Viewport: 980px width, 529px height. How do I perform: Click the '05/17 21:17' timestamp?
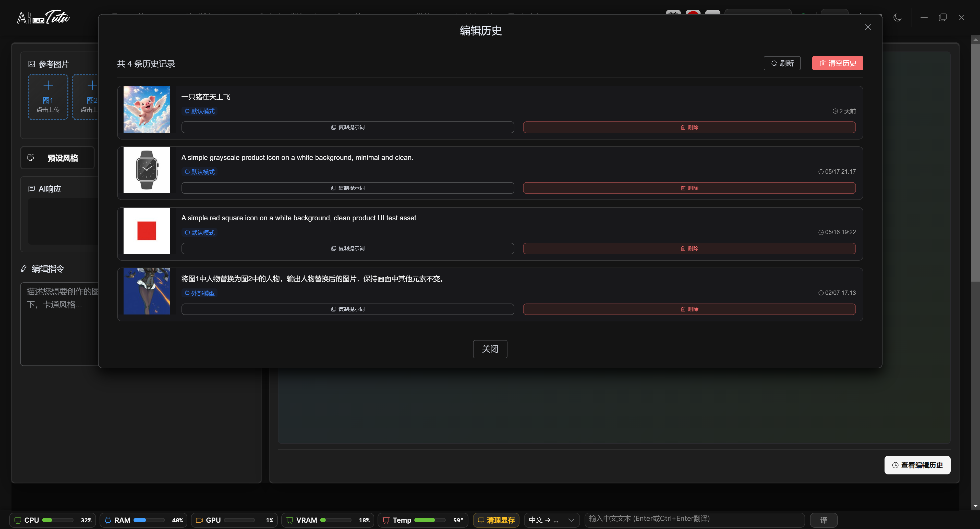(837, 172)
